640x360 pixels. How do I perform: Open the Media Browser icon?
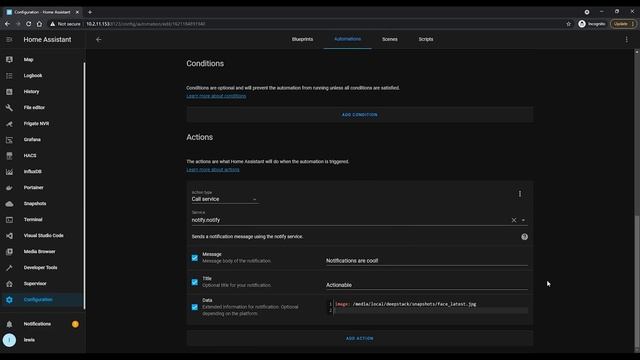pos(9,251)
